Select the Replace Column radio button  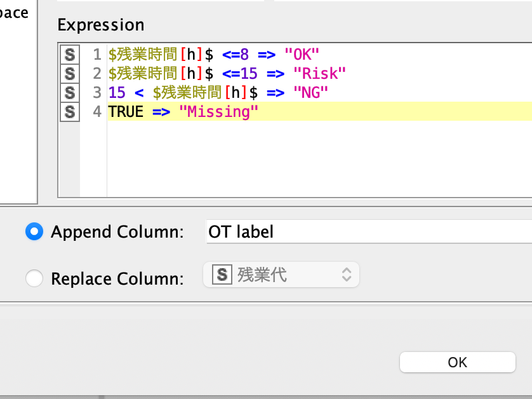(34, 278)
